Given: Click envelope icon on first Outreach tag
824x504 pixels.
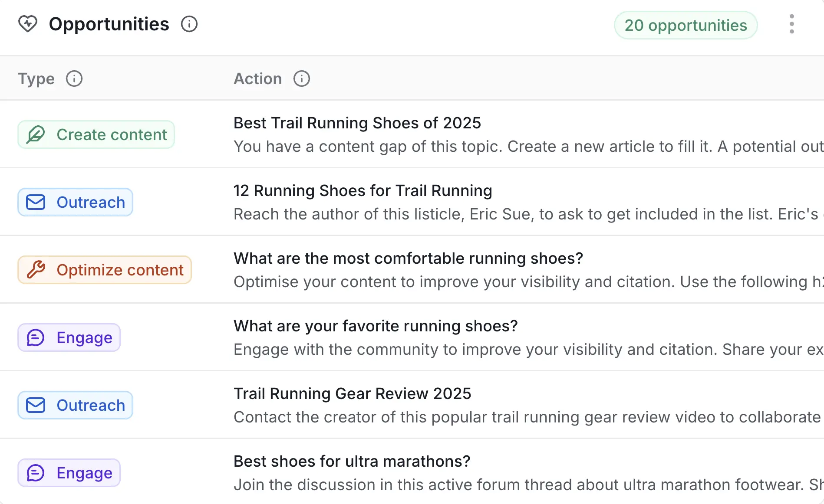Looking at the screenshot, I should tap(36, 202).
